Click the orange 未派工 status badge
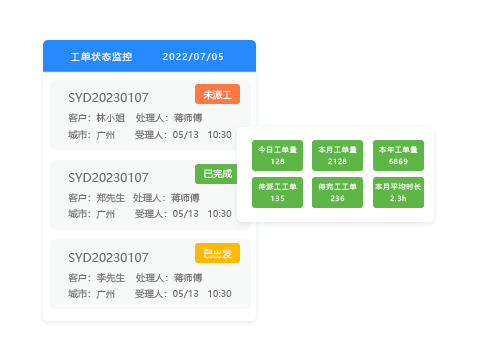Screen dimensions: 480x360 click(217, 94)
